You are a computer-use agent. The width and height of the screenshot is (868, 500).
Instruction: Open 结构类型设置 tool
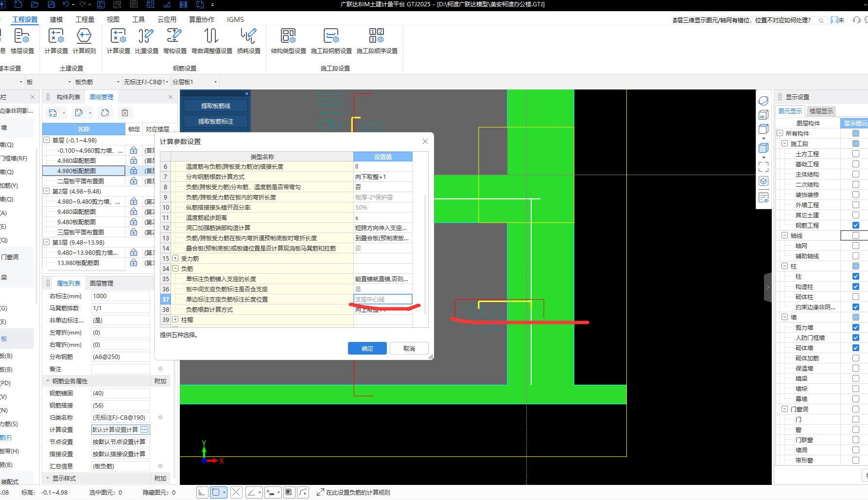[289, 41]
